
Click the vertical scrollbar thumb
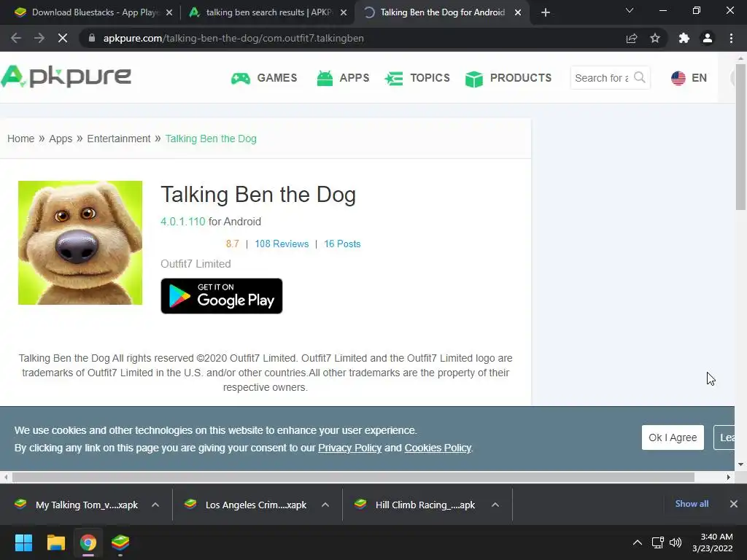pos(740,136)
